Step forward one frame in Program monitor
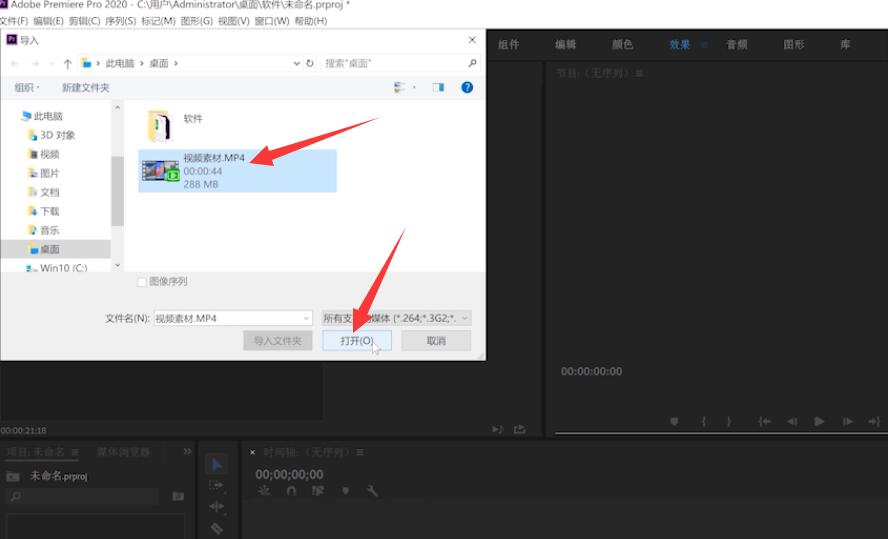888x539 pixels. tap(847, 421)
